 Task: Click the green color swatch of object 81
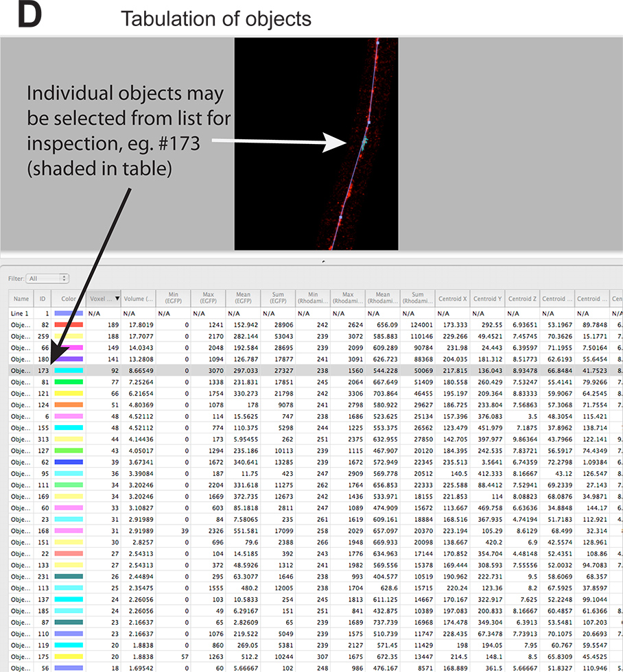(x=69, y=382)
